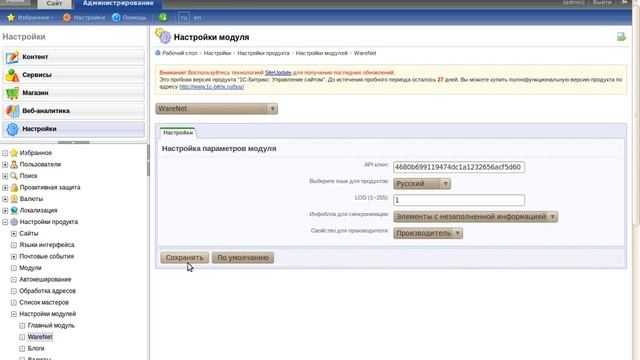Select WareNet in the tree
This screenshot has height=360, width=640.
(40, 337)
